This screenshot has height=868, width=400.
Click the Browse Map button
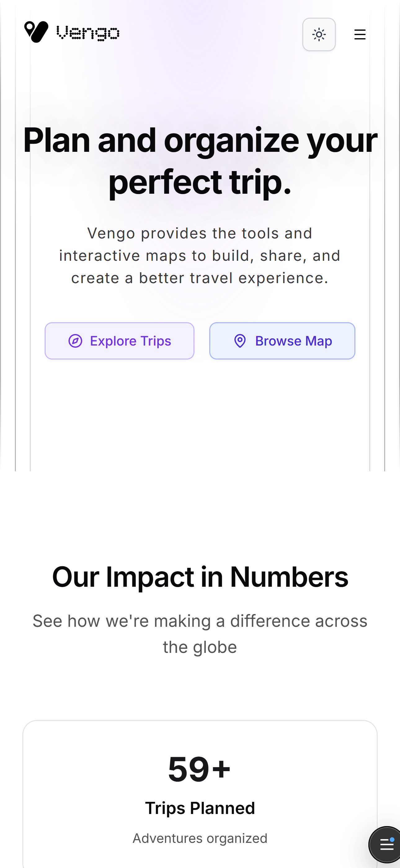tap(282, 341)
